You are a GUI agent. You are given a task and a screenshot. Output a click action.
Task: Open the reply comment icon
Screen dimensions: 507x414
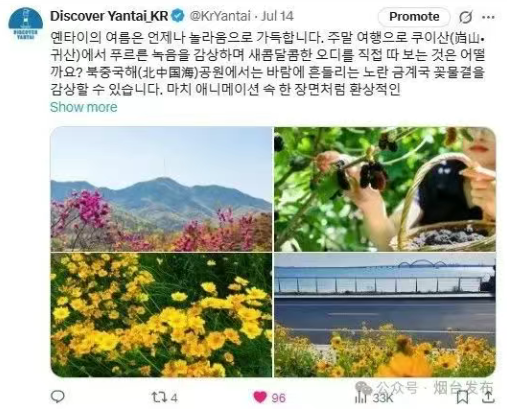(x=57, y=397)
